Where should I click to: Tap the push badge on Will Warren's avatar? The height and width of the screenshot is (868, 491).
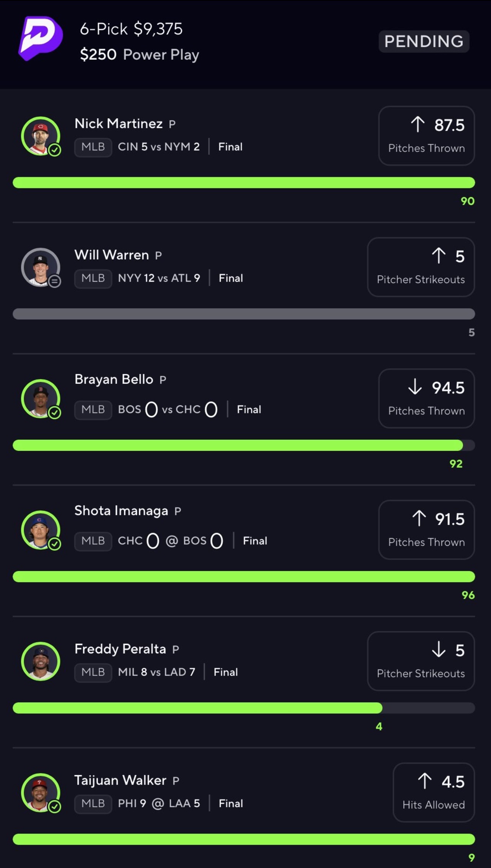click(55, 281)
